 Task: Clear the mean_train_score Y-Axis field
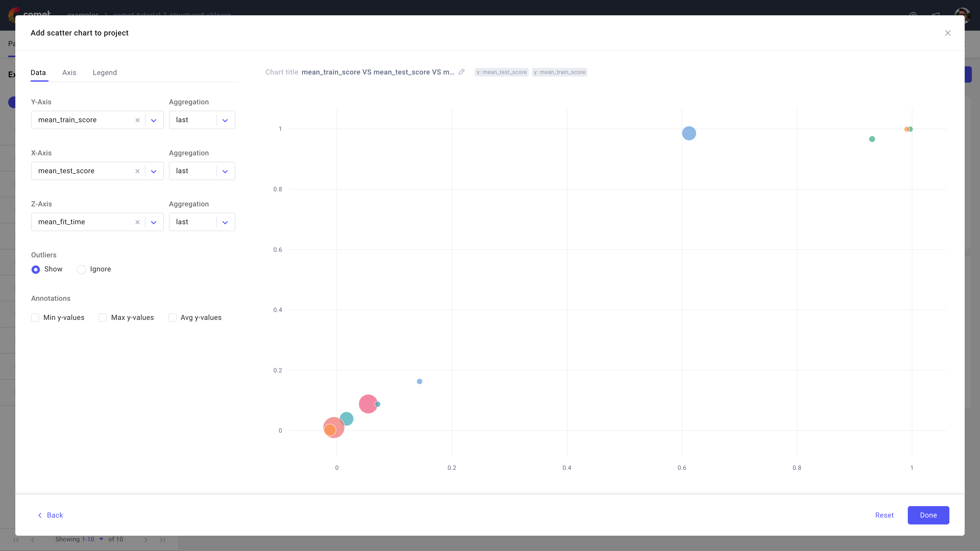pyautogui.click(x=137, y=120)
